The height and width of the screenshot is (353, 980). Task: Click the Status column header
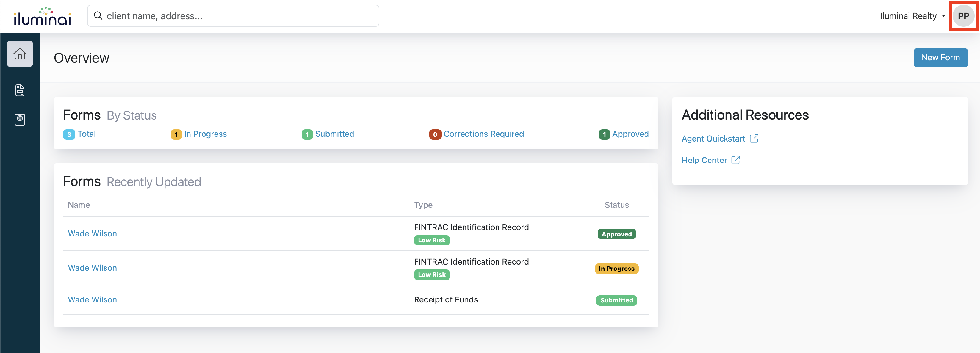[616, 205]
